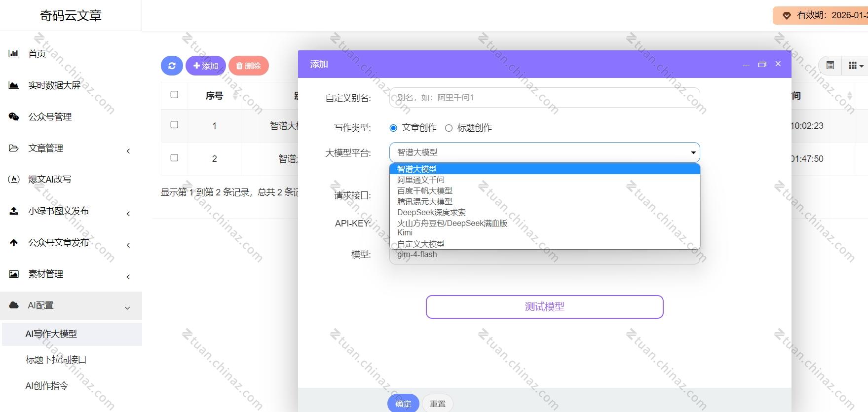Choose DeepSeek深度求索 from the dropdown list

pyautogui.click(x=544, y=213)
